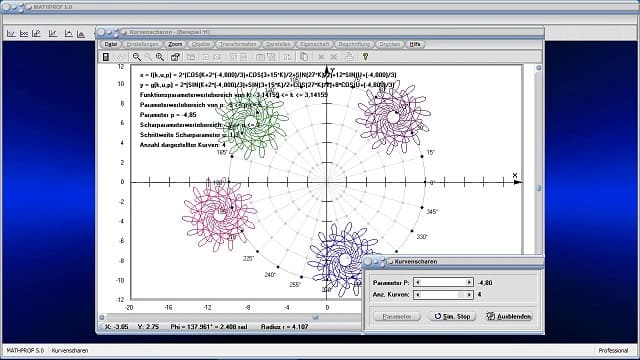Click the sixth chart icon in the MathProf main toolbar
This screenshot has height=360, width=640.
[x=81, y=34]
